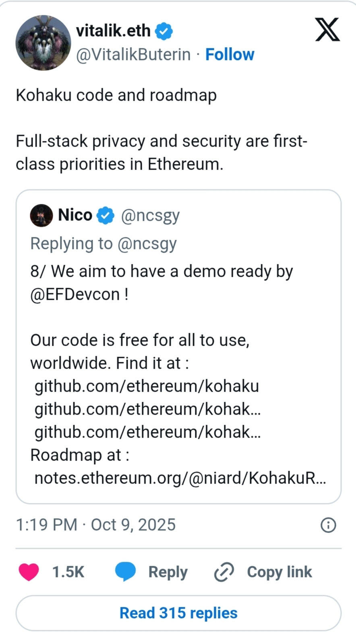This screenshot has height=644, width=356.
Task: Open the @VitalikButerin handle link
Action: [133, 54]
